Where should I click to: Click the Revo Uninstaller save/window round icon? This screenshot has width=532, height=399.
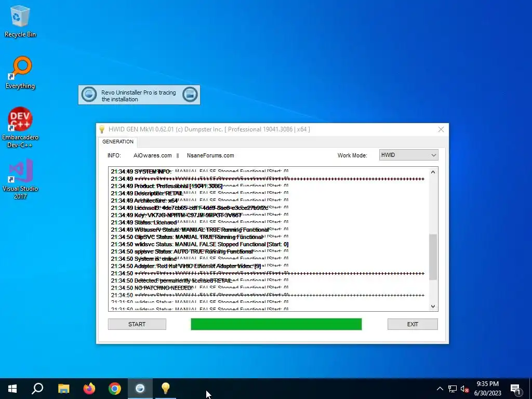190,95
